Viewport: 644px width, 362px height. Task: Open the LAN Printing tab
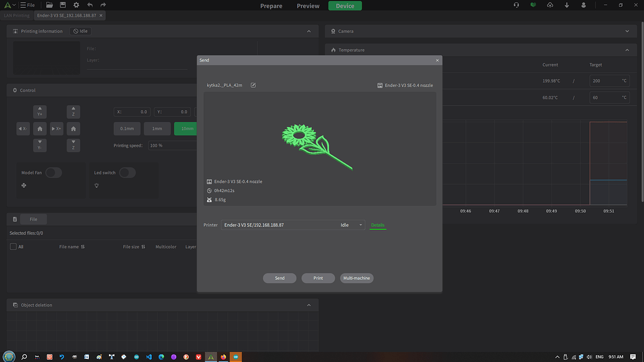click(x=16, y=15)
